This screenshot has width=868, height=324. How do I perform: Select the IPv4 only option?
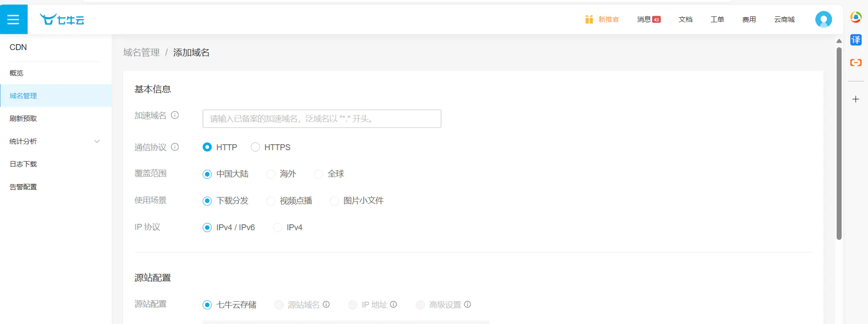(278, 228)
